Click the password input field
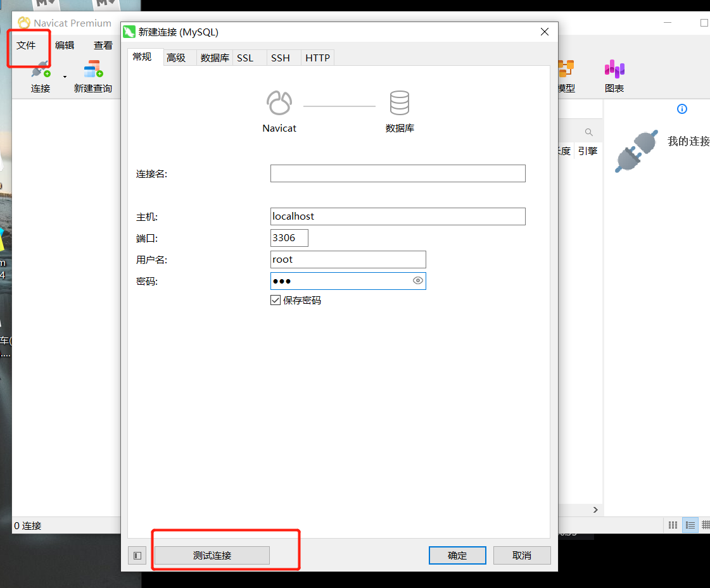The width and height of the screenshot is (710, 588). pyautogui.click(x=348, y=280)
